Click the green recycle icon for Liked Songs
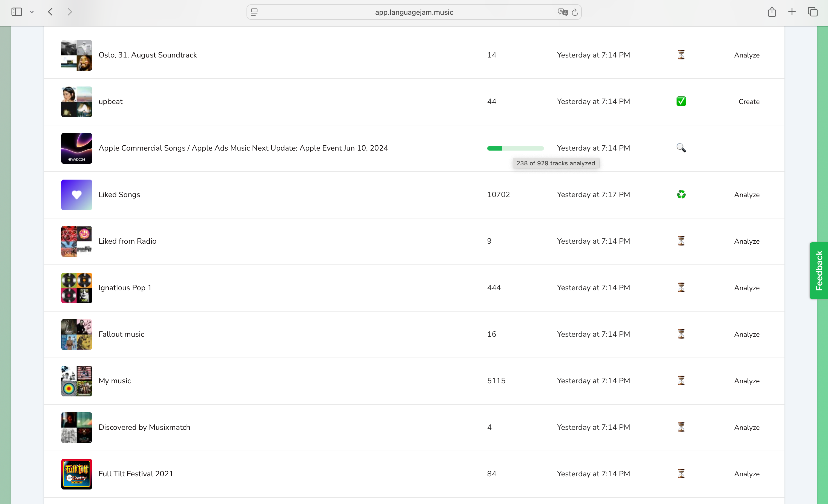The width and height of the screenshot is (828, 504). (681, 194)
